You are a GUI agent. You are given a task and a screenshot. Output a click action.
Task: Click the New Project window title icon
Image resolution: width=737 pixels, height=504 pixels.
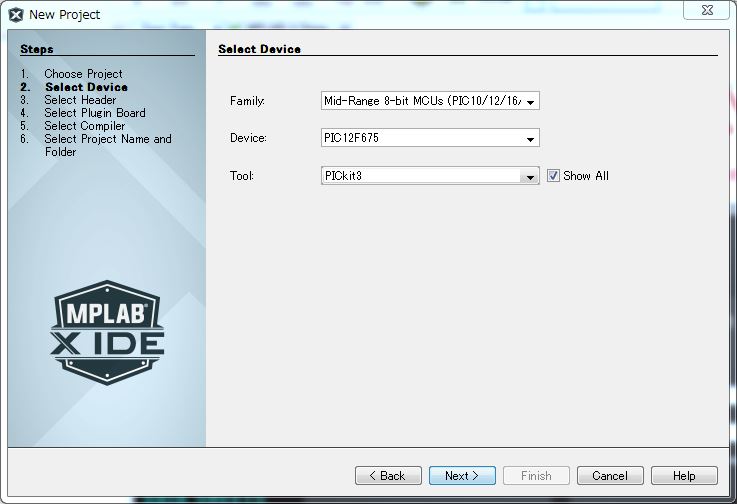point(16,14)
